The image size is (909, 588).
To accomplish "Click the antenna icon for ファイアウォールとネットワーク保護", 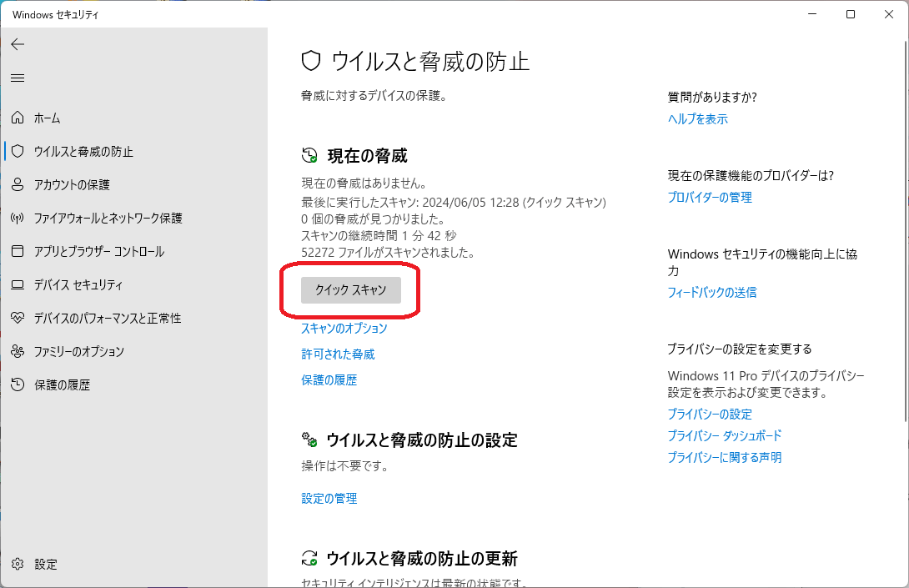I will (x=18, y=218).
